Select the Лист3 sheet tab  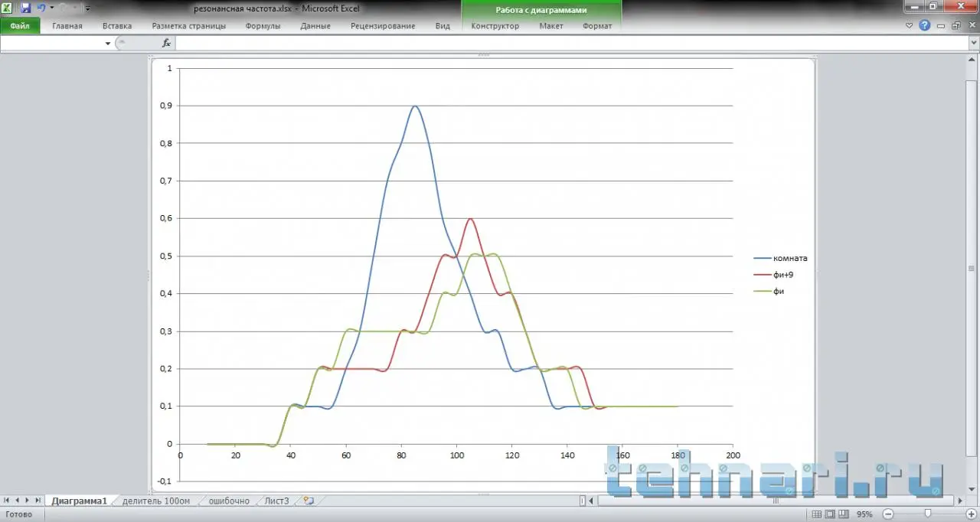[x=277, y=501]
